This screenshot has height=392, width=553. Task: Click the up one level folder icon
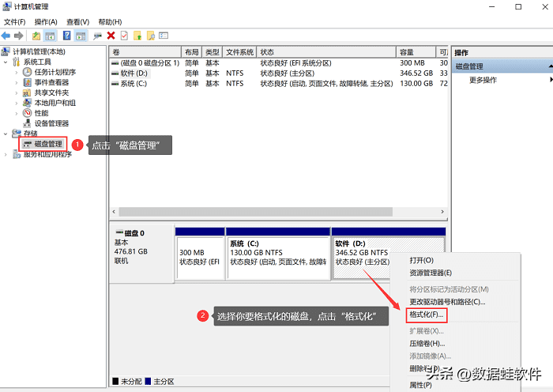click(x=36, y=36)
